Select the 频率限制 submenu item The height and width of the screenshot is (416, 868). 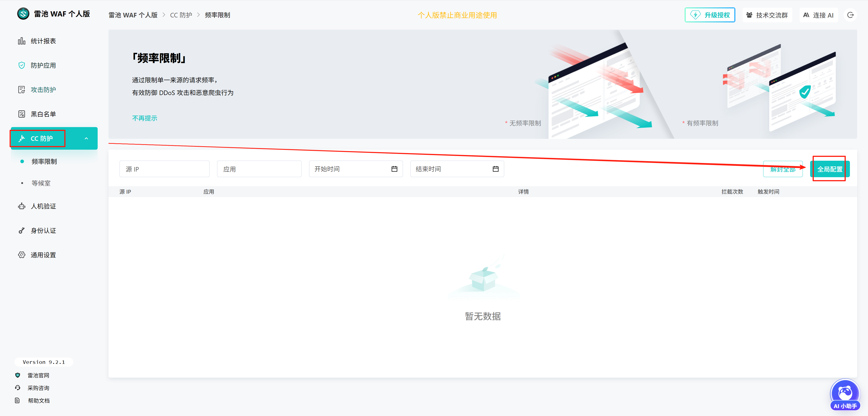coord(44,162)
